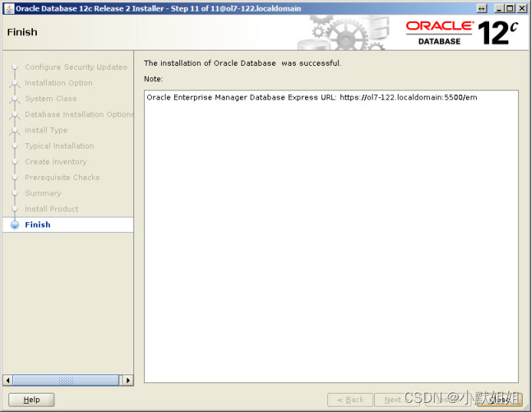Select the Prerequisite Checks step
Screen dimensions: 532x412
click(62, 177)
